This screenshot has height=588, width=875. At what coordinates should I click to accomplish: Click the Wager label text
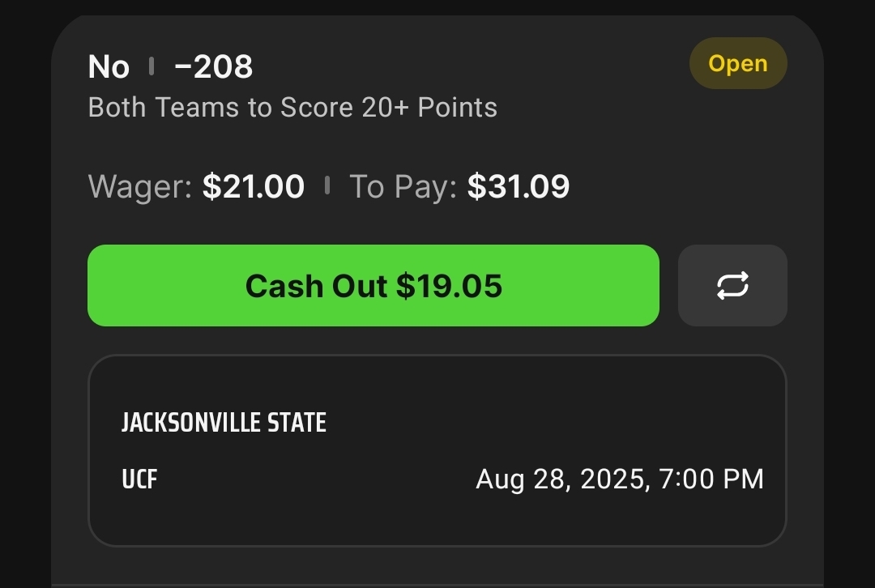(140, 186)
